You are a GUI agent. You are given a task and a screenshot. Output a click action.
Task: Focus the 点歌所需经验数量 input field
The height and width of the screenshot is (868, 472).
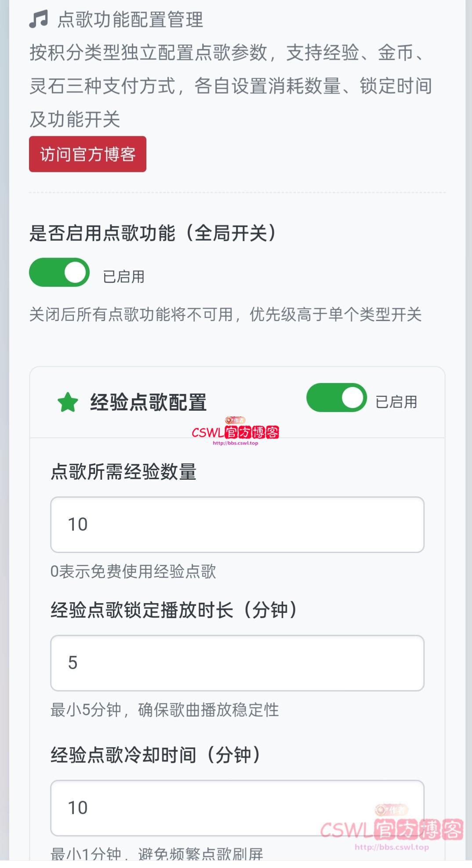[237, 524]
